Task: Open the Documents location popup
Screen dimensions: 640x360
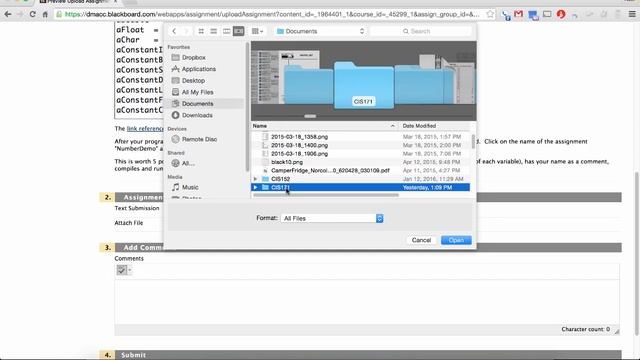Action: point(320,31)
